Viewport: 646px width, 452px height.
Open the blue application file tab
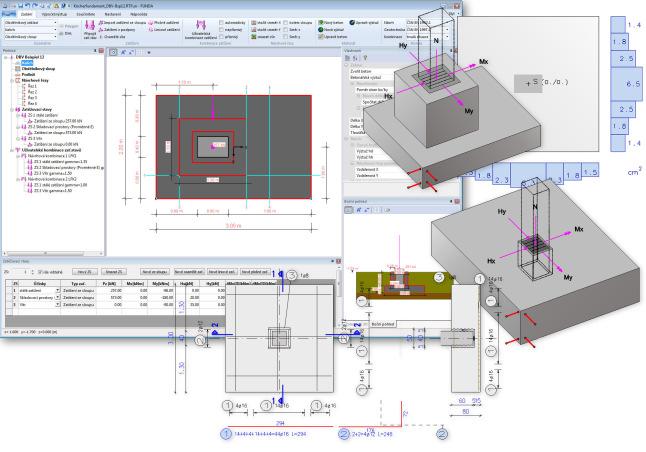tap(8, 14)
